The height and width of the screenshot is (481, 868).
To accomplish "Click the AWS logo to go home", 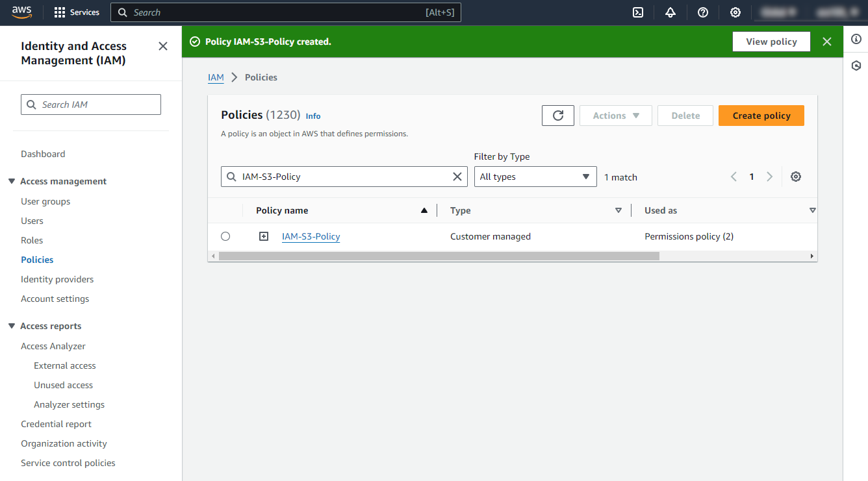I will pos(21,12).
